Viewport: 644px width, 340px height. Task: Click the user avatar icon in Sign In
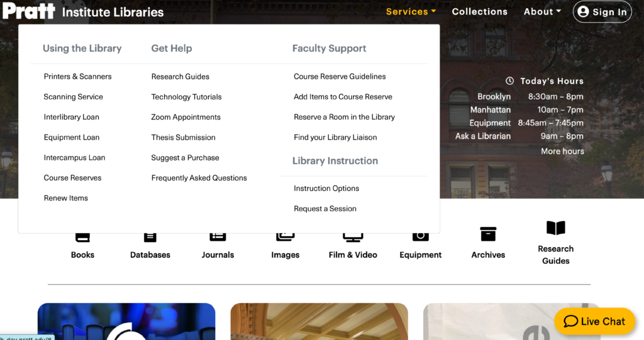[583, 11]
